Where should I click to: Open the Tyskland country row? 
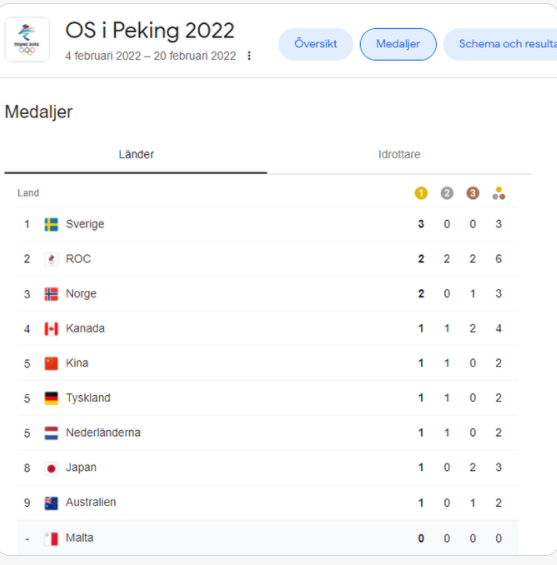click(x=268, y=398)
